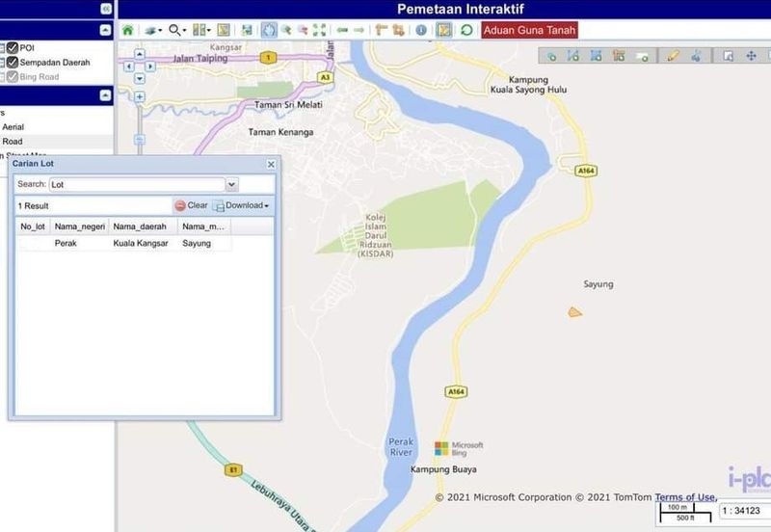This screenshot has height=532, width=771.
Task: Pan the map up with arrow button
Action: (140, 55)
